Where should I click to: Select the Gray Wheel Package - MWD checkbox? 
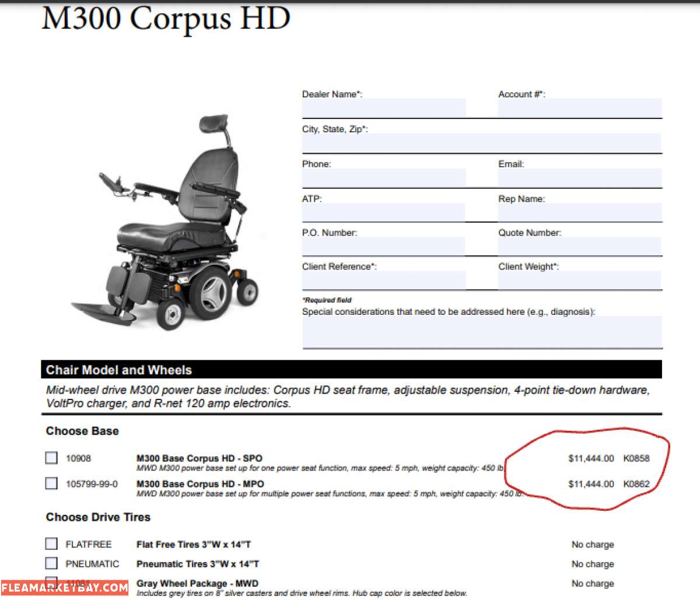coord(51,583)
